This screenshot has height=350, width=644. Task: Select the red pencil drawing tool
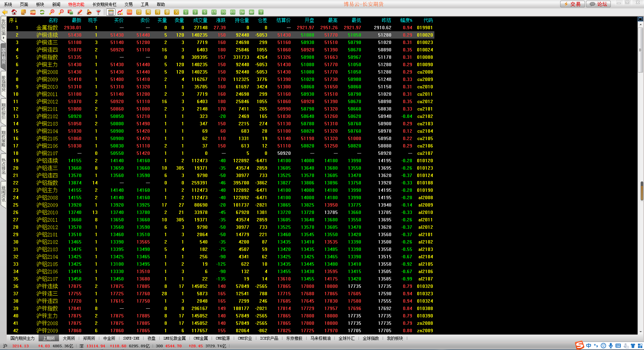[80, 12]
